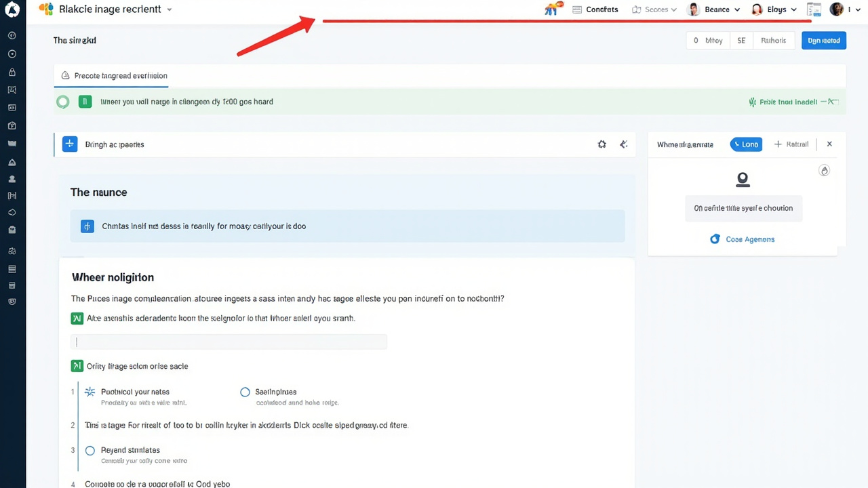This screenshot has height=488, width=868.
Task: Click the blue Lono pill button
Action: [x=746, y=144]
